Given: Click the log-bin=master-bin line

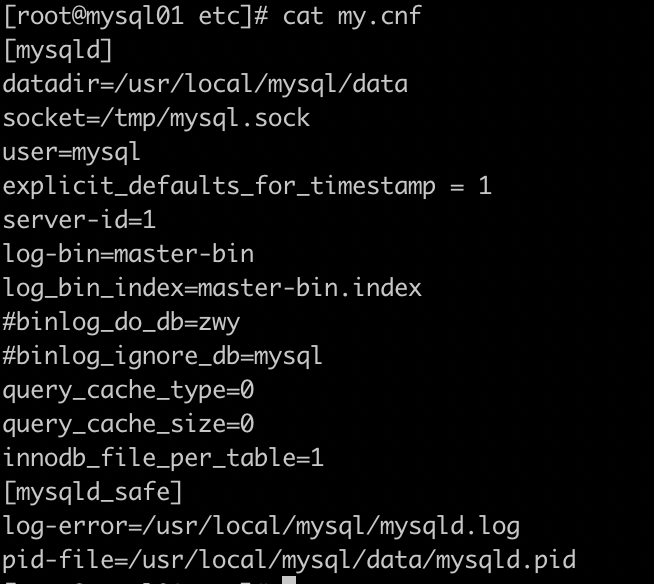Looking at the screenshot, I should point(128,254).
